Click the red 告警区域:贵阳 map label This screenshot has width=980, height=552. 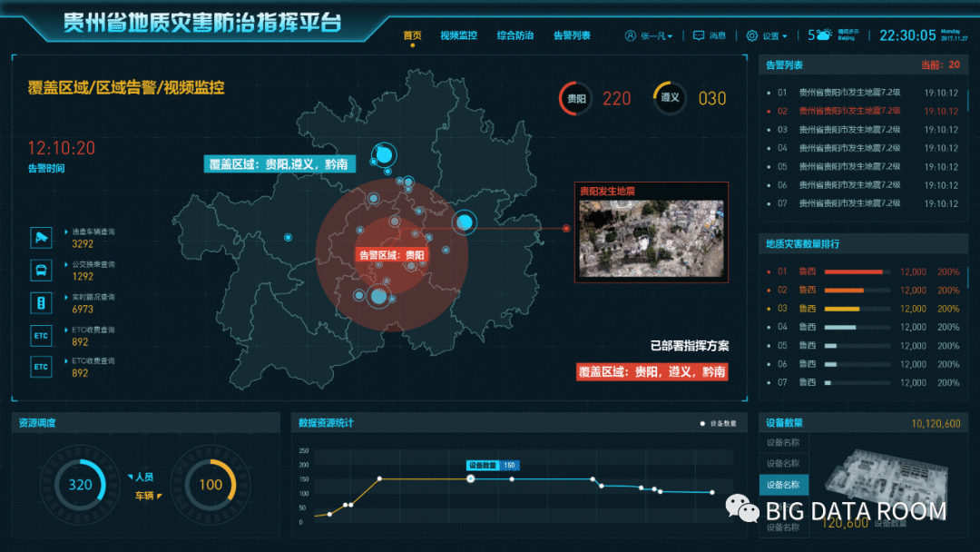point(392,255)
